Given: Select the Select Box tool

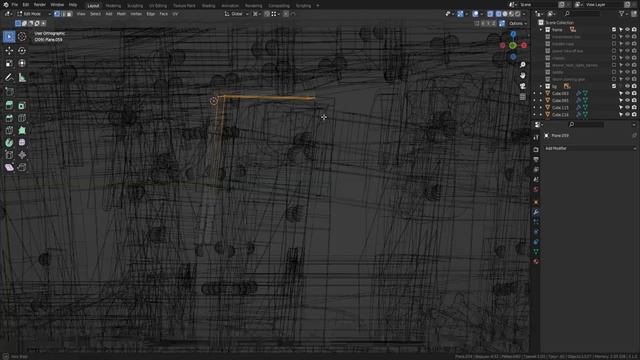Looking at the screenshot, I should (x=9, y=37).
